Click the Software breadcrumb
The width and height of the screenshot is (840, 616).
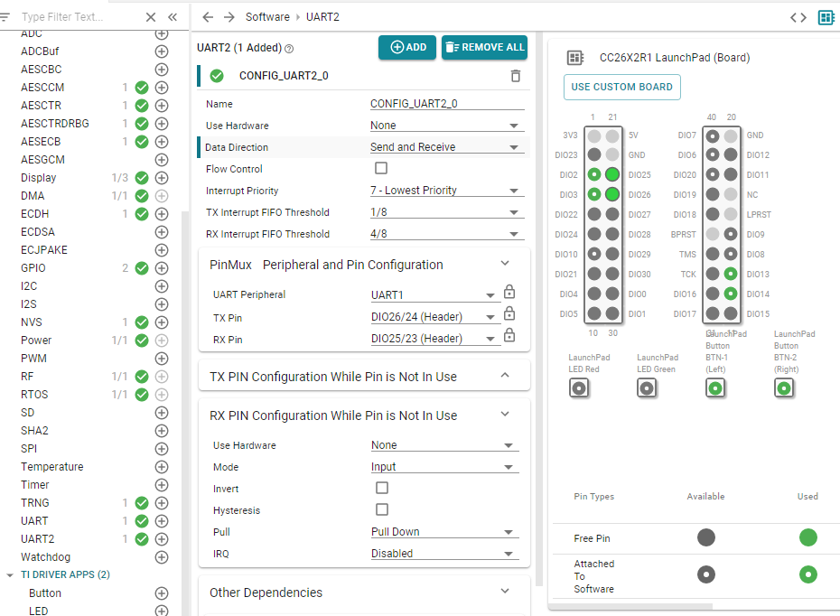click(x=267, y=17)
